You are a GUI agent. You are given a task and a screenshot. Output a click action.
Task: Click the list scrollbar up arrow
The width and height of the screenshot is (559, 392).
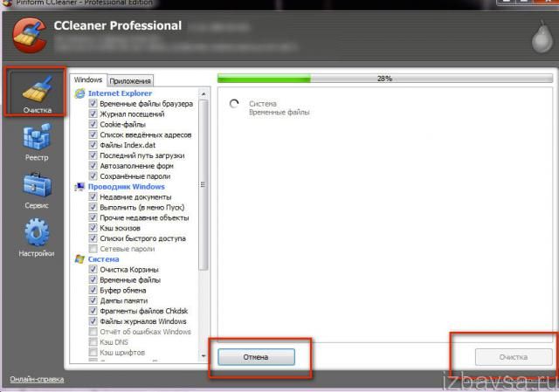click(204, 94)
